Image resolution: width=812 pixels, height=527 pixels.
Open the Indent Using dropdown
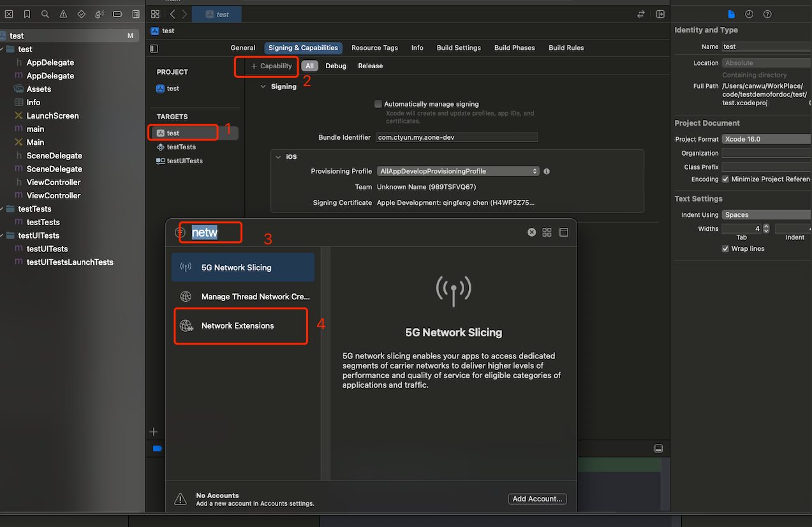[x=767, y=215]
